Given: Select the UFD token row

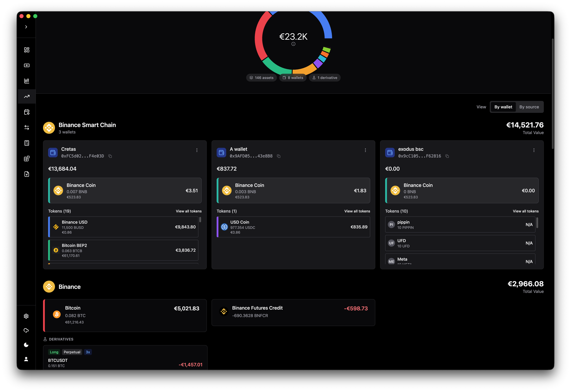Looking at the screenshot, I should [x=460, y=243].
